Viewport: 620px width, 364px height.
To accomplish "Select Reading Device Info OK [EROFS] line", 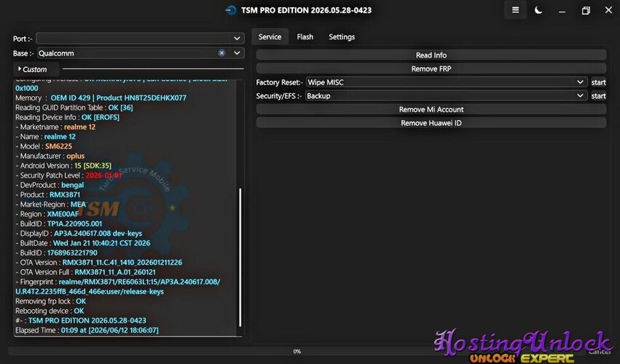I will point(67,117).
